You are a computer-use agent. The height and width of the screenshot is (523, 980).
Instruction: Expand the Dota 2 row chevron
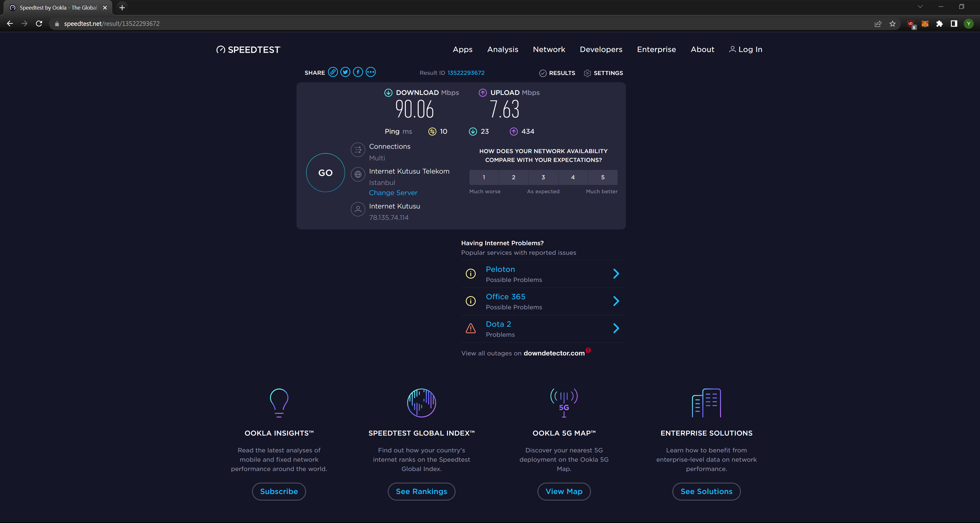pos(616,328)
